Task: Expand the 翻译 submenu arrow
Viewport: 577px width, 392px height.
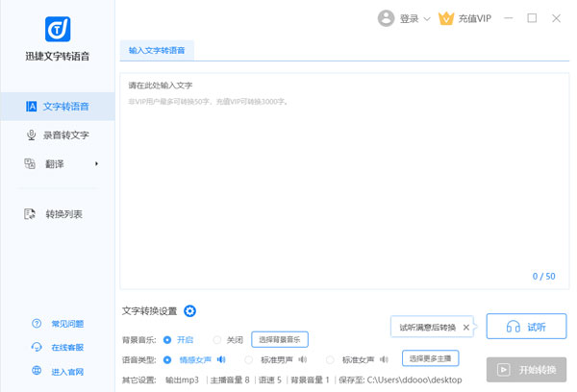Action: tap(96, 164)
